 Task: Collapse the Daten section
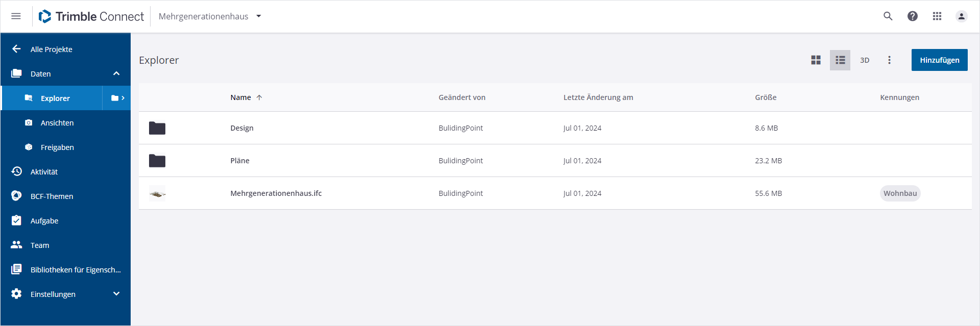tap(116, 73)
